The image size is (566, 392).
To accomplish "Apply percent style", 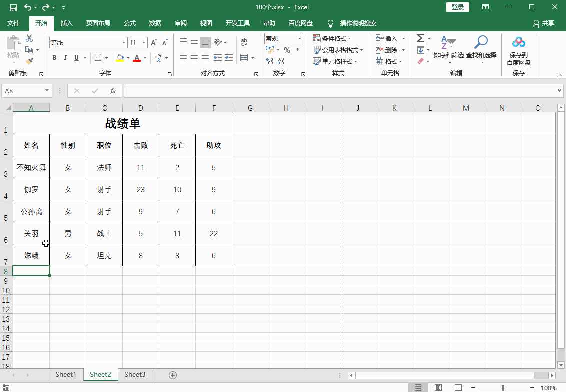I will [287, 50].
